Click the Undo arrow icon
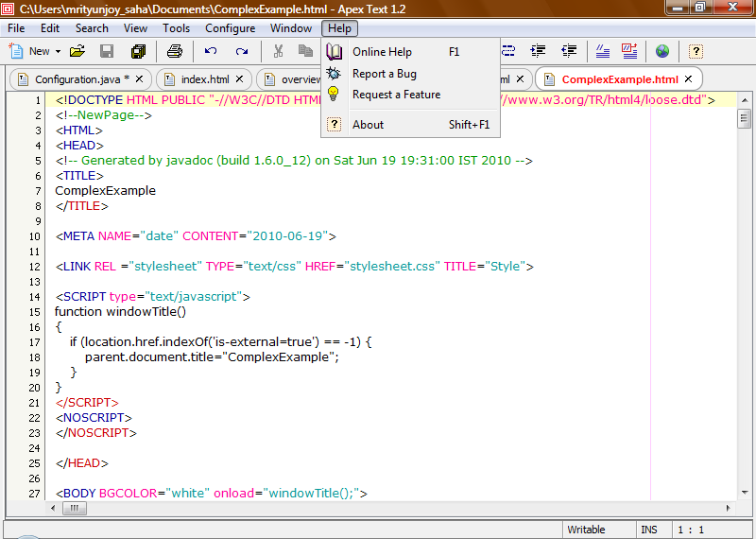 (211, 51)
